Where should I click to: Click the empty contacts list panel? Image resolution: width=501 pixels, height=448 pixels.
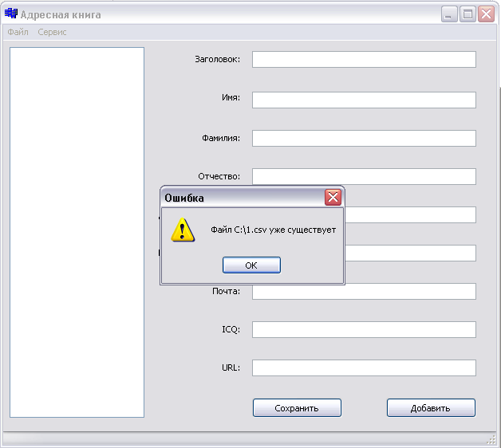(77, 232)
